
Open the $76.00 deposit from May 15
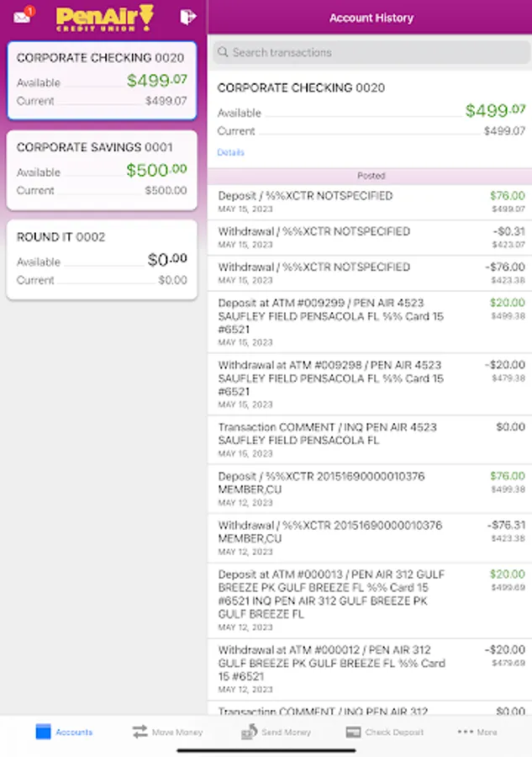coord(370,203)
